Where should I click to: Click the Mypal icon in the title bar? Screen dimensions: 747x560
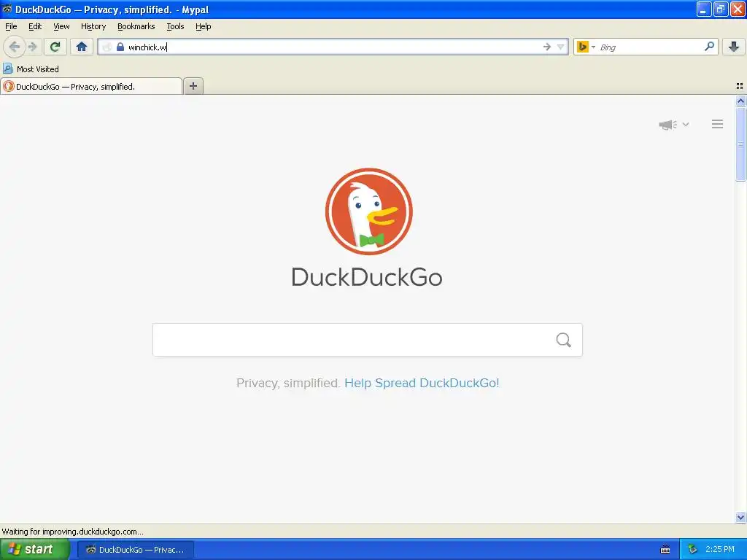[7, 9]
